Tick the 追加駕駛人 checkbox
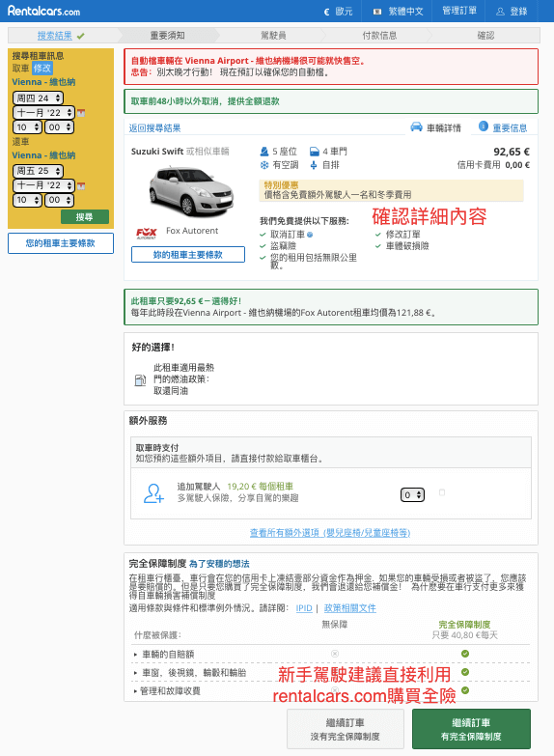The width and height of the screenshot is (554, 756). click(442, 492)
